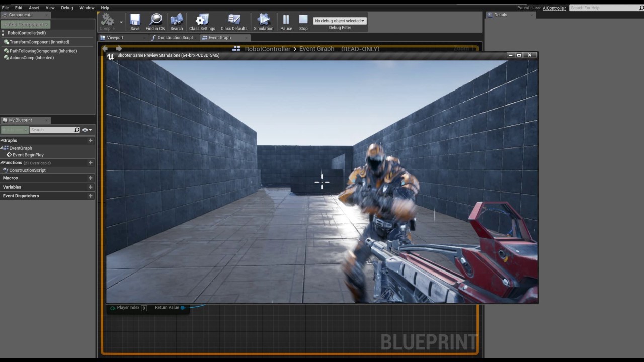This screenshot has width=644, height=362.
Task: Open the Debug menu
Action: [x=67, y=7]
